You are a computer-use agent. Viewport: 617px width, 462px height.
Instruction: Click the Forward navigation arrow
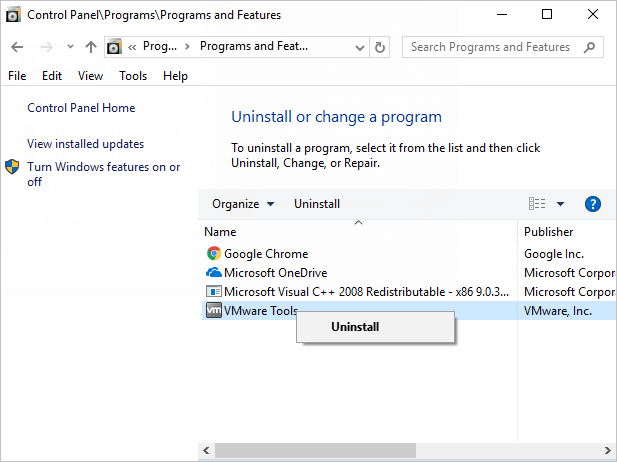46,47
